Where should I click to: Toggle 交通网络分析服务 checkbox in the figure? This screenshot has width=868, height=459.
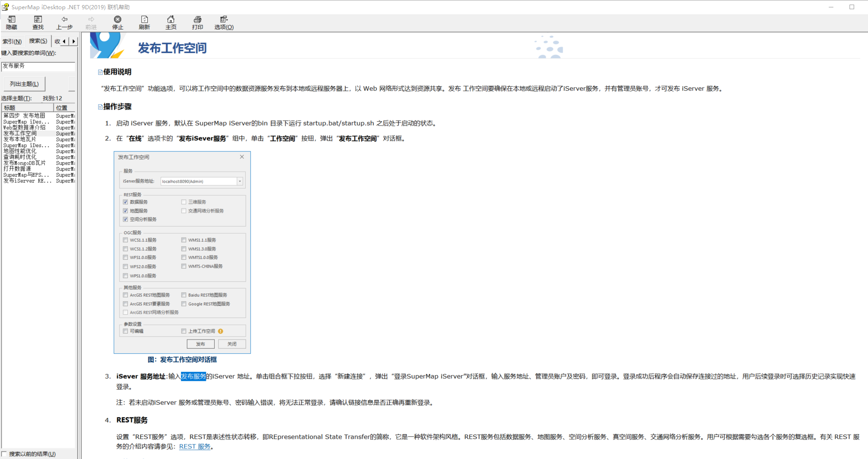pyautogui.click(x=184, y=211)
